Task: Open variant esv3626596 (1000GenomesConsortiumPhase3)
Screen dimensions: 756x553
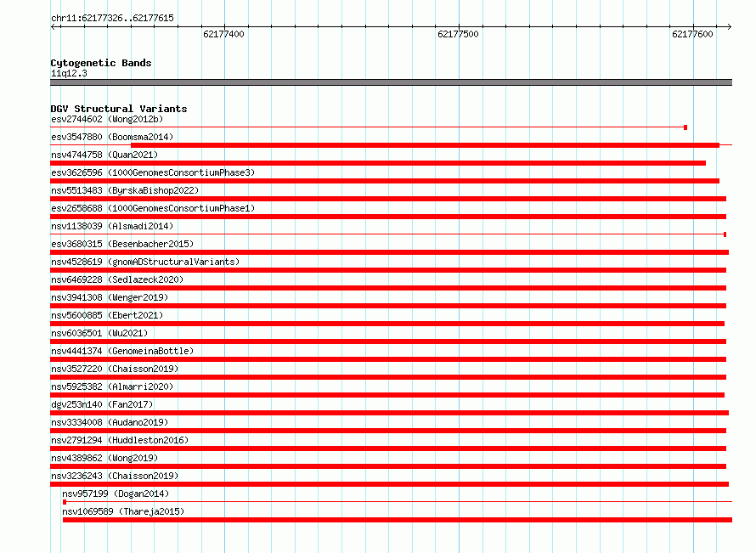Action: 153,172
